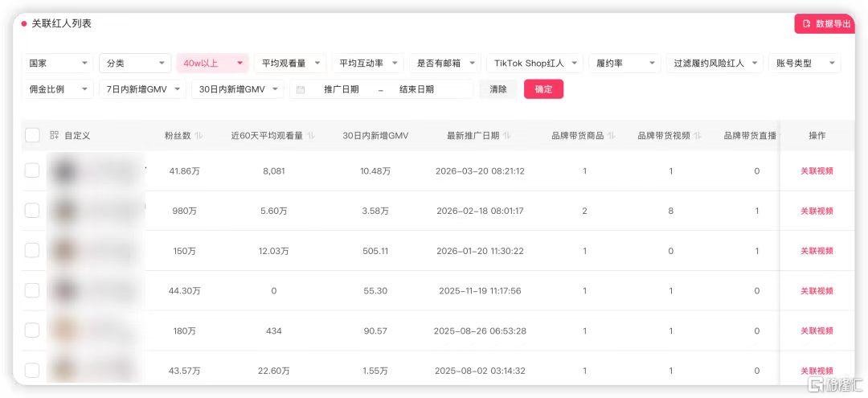The height and width of the screenshot is (398, 868).
Task: Check the row with 980万 followers
Action: point(32,211)
